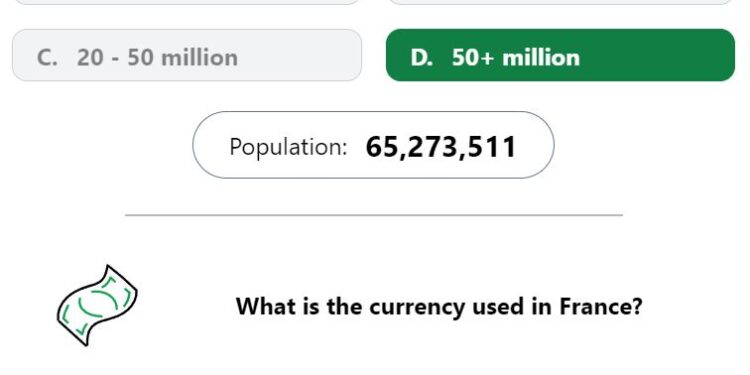Click the "C." letter prefix
Viewport: 750px width, 375px height.
(47, 58)
